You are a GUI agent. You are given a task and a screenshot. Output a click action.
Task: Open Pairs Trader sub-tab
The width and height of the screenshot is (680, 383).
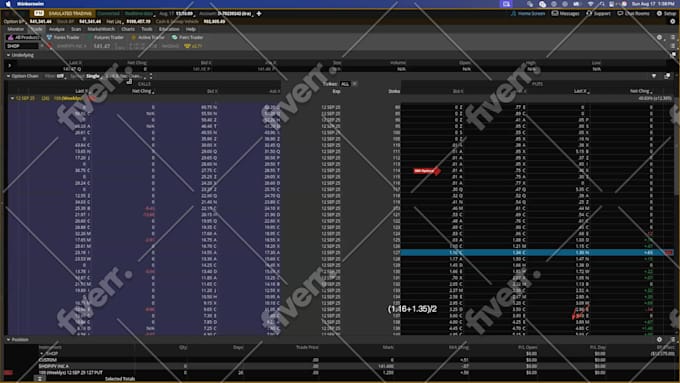[187, 37]
